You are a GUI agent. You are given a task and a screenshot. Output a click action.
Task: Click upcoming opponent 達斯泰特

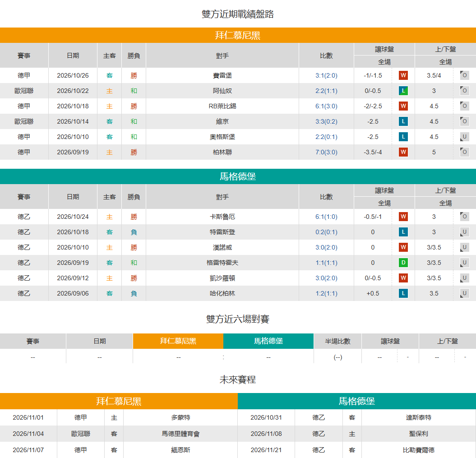click(419, 418)
